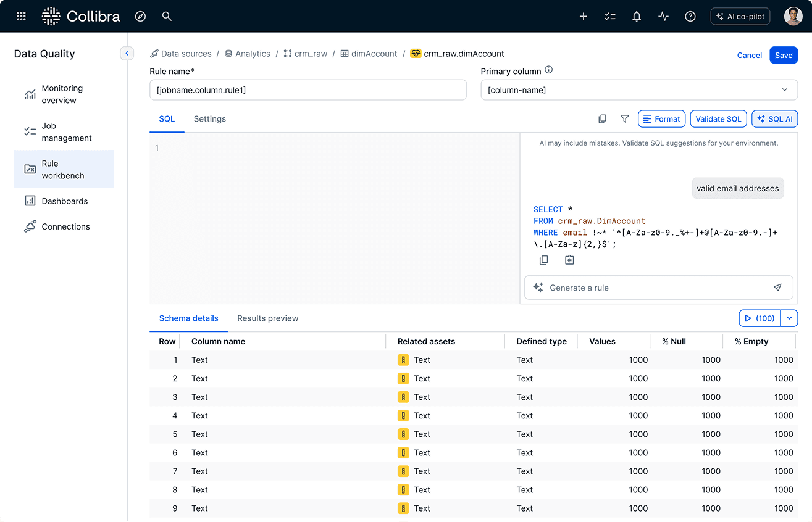This screenshot has width=812, height=522.
Task: Click Defined type Text in row 6
Action: (x=524, y=452)
